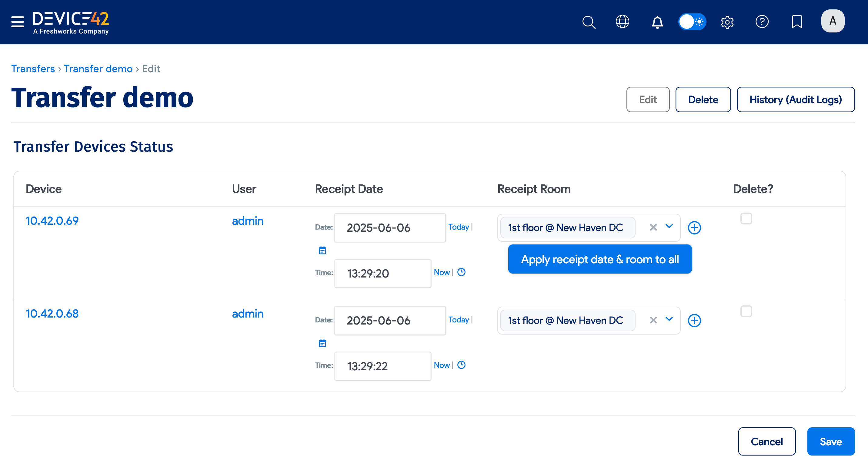Set time to Now for device 10.42.0.68
Viewport: 868px width, 461px height.
pos(441,365)
